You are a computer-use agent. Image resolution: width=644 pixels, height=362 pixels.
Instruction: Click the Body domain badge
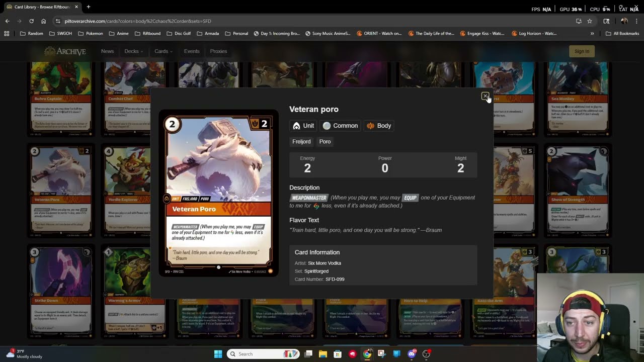coord(379,126)
